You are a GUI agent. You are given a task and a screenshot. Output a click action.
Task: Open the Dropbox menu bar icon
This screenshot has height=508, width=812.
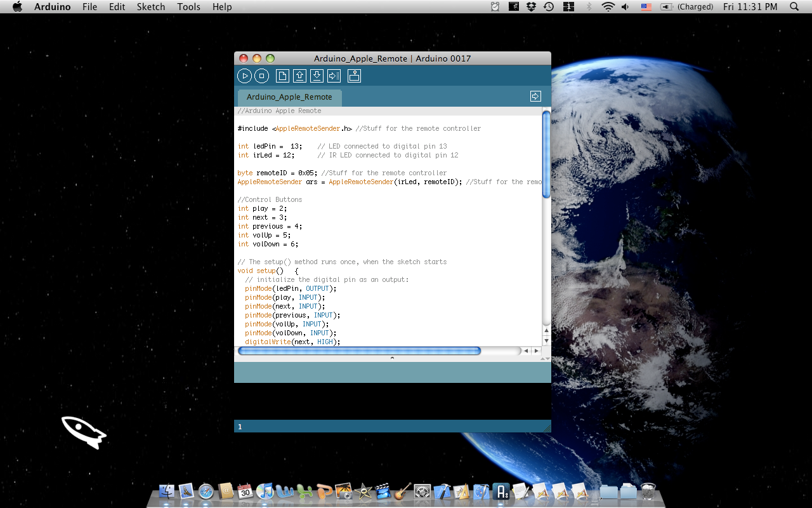pos(531,7)
